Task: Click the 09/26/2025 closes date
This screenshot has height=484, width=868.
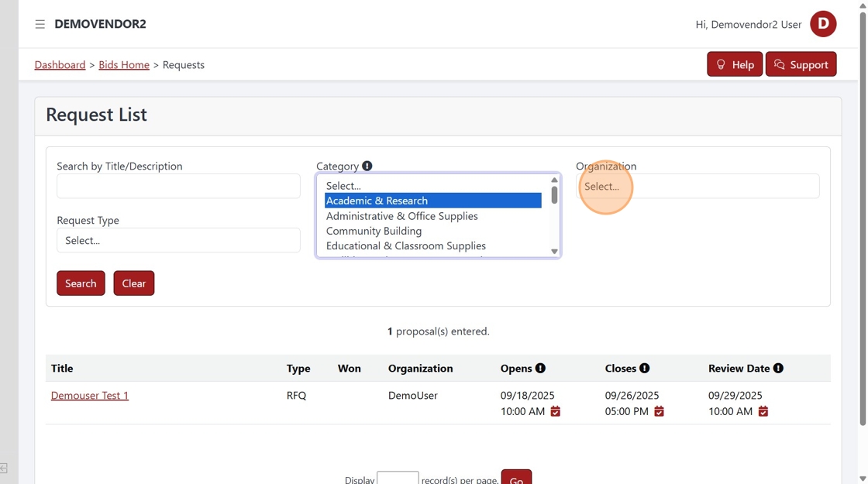Action: point(632,396)
